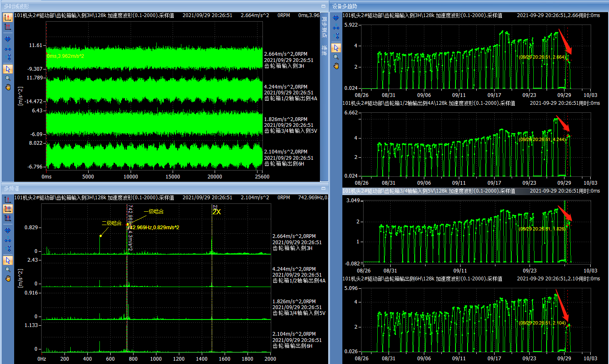This screenshot has width=609, height=364.
Task: Open the 滤波 side tab
Action: pos(324,50)
